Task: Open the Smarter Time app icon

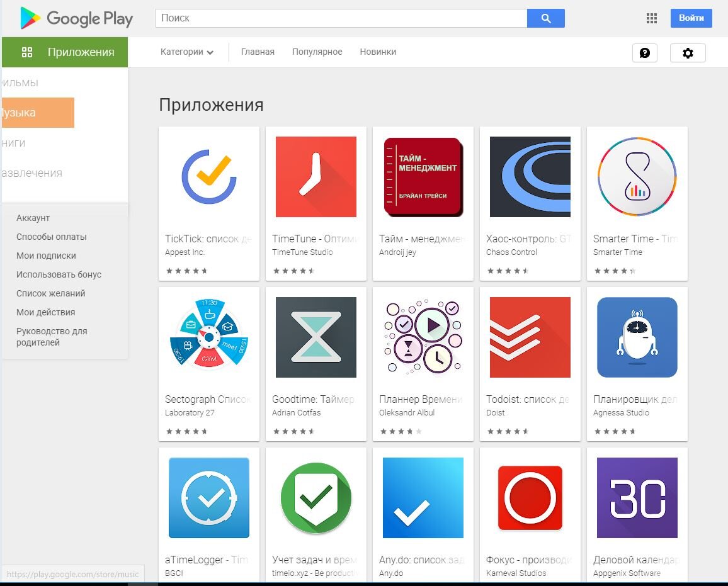Action: (x=637, y=176)
